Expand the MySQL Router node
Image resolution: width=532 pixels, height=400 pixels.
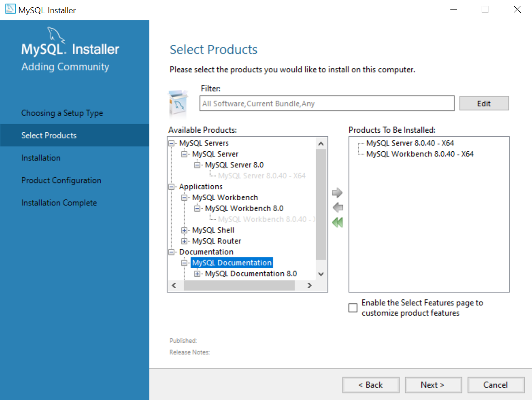184,241
